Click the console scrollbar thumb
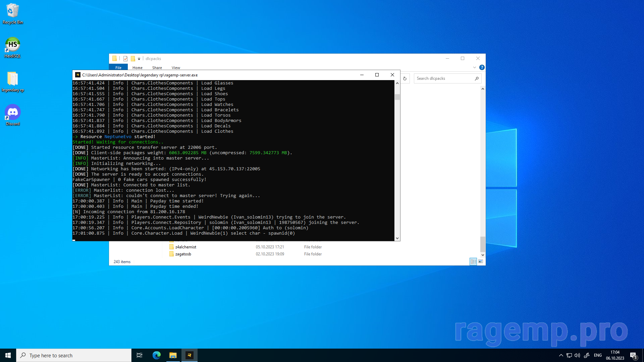Viewport: 644px width, 362px height. coord(397,97)
